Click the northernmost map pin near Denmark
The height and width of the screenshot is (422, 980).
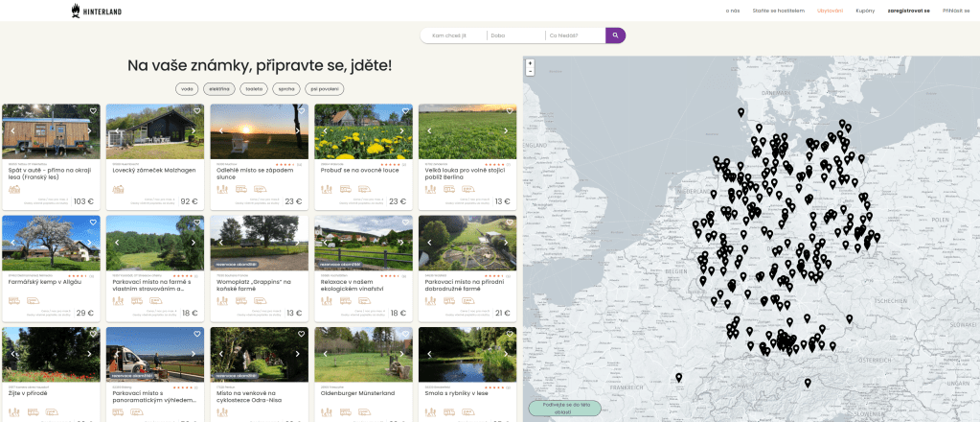741,112
